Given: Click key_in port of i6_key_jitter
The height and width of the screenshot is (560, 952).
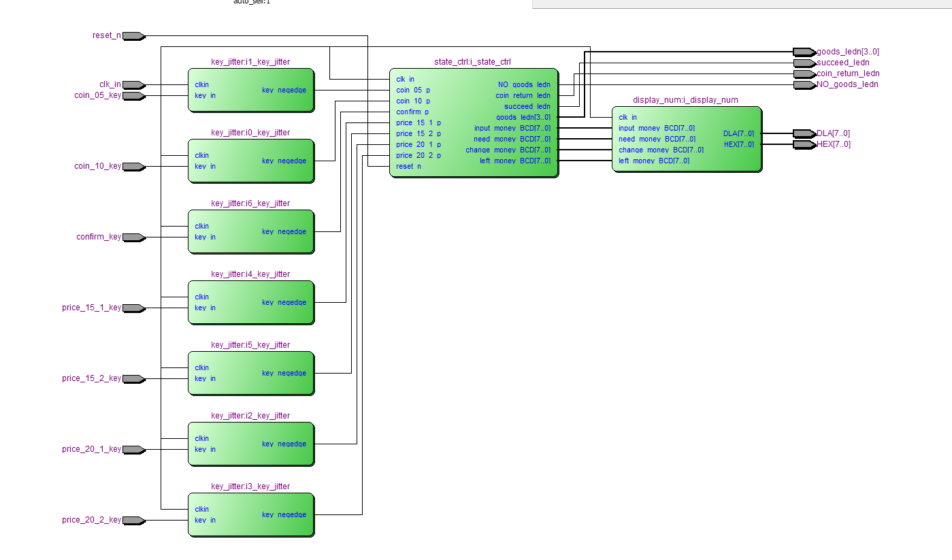Looking at the screenshot, I should point(205,237).
